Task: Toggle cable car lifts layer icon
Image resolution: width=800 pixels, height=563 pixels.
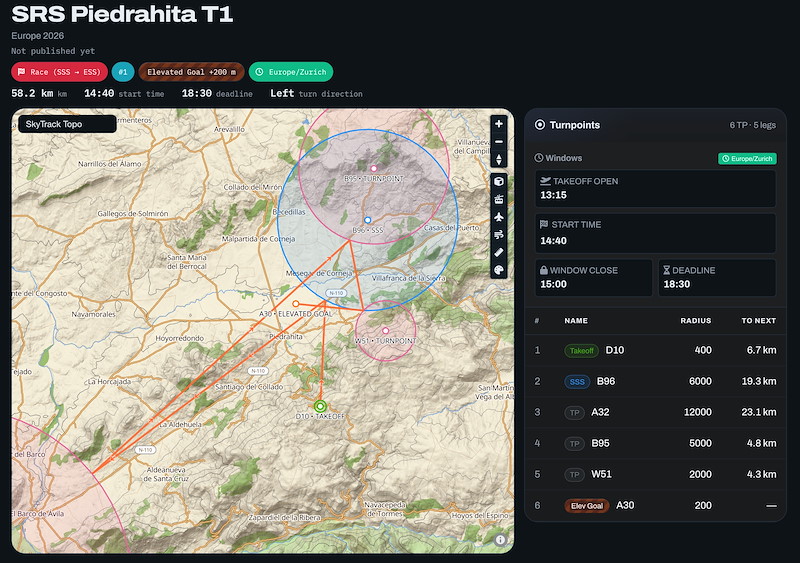Action: point(498,199)
